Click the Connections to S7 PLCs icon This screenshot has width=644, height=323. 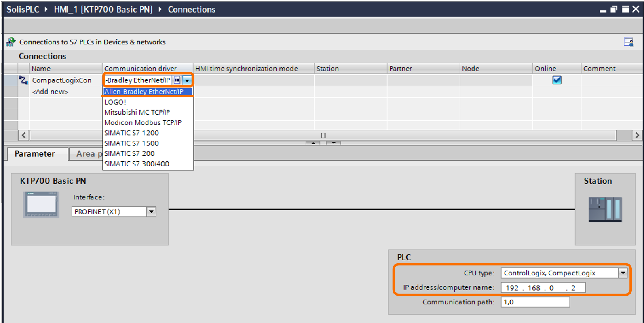[11, 42]
